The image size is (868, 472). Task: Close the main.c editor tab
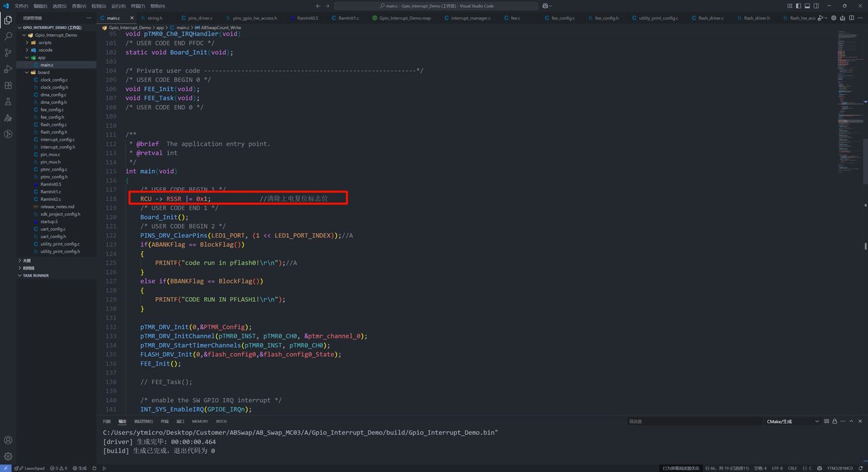(132, 18)
